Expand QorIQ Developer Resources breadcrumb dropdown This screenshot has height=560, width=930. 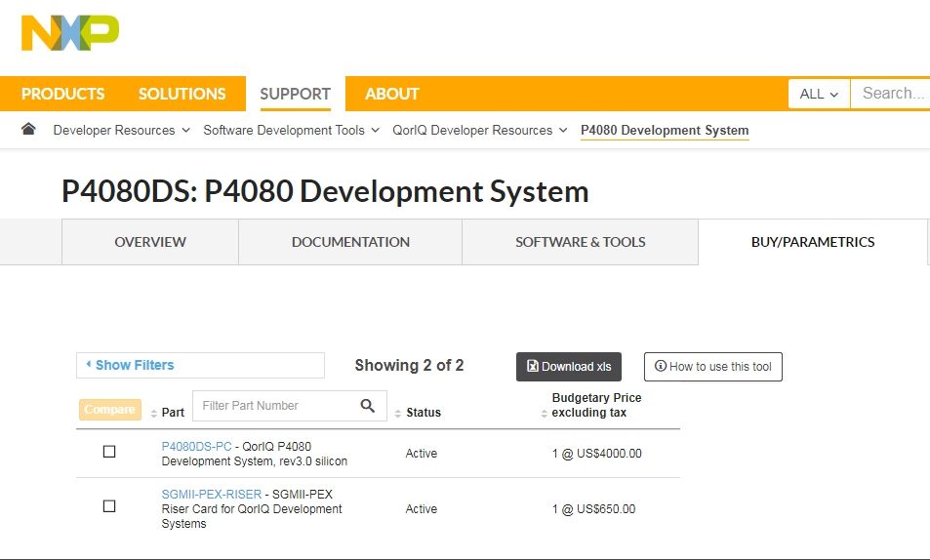(x=563, y=130)
